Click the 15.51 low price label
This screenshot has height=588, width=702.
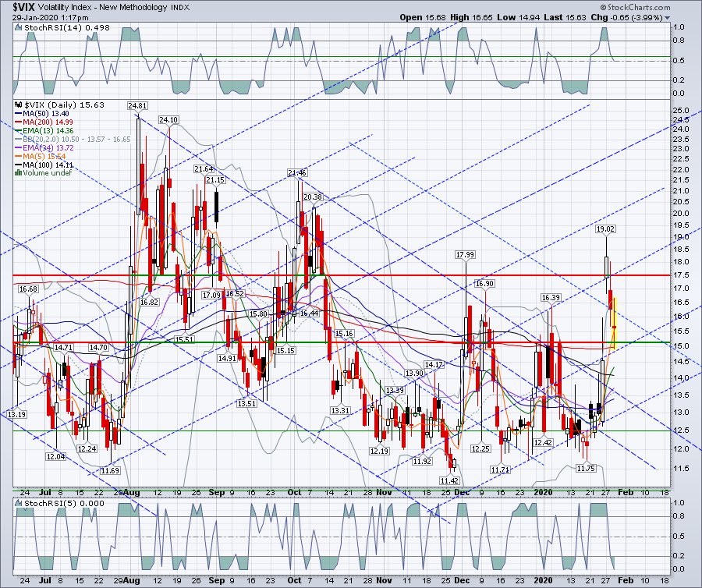184,339
